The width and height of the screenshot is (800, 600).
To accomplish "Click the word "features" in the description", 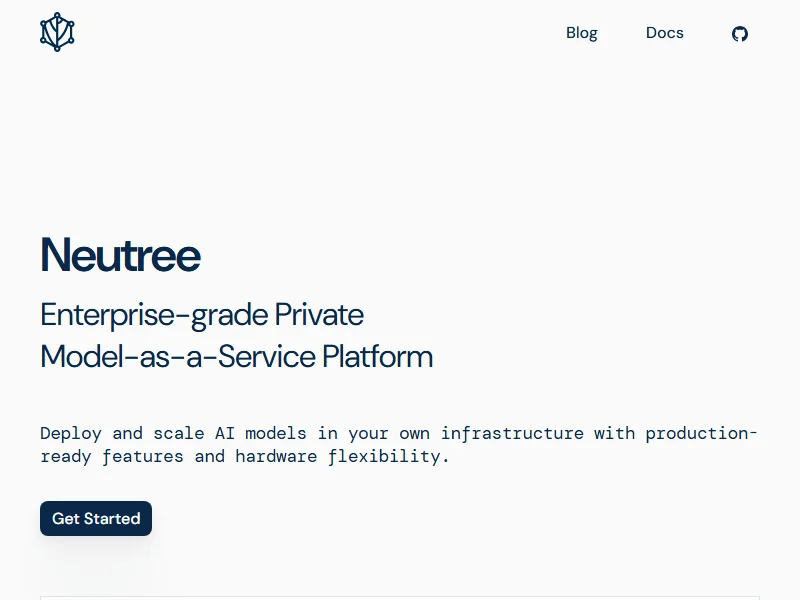I will point(142,456).
